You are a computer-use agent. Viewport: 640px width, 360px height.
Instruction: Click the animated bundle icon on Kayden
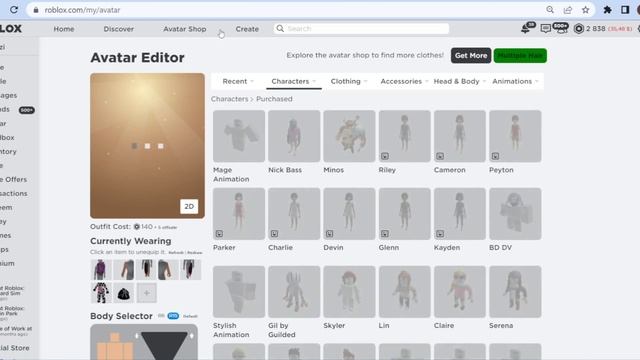(440, 234)
